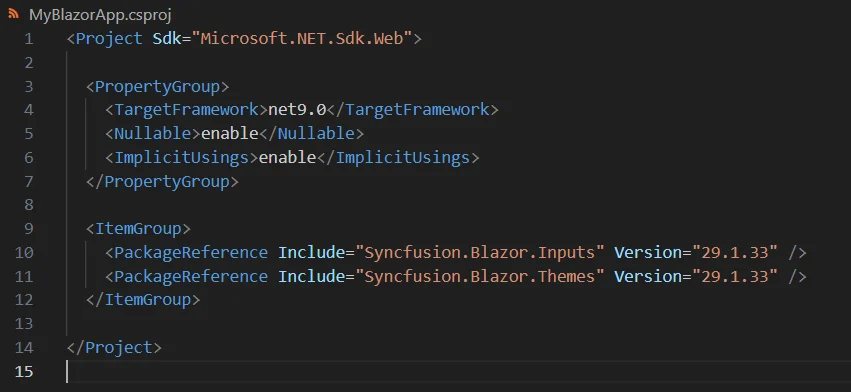
Task: Click the Include attribute on line 11
Action: point(312,276)
